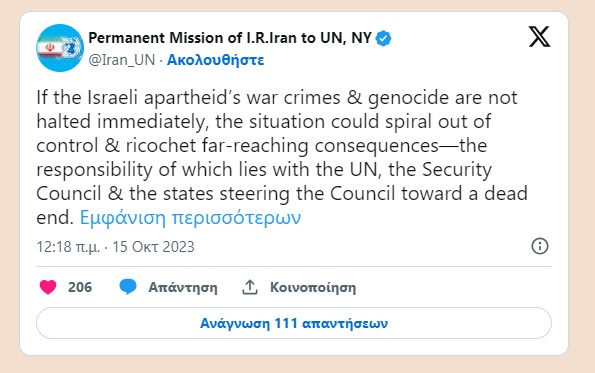Click the Απάντηση reply label
The width and height of the screenshot is (595, 373).
183,287
